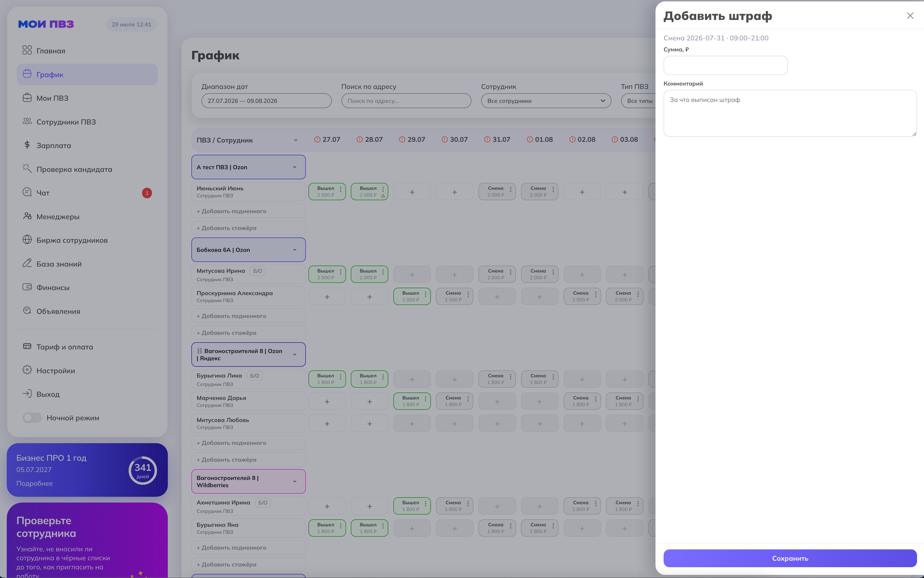Image resolution: width=924 pixels, height=578 pixels.
Task: Click the Биржа сотрудников globe icon
Action: pos(27,239)
